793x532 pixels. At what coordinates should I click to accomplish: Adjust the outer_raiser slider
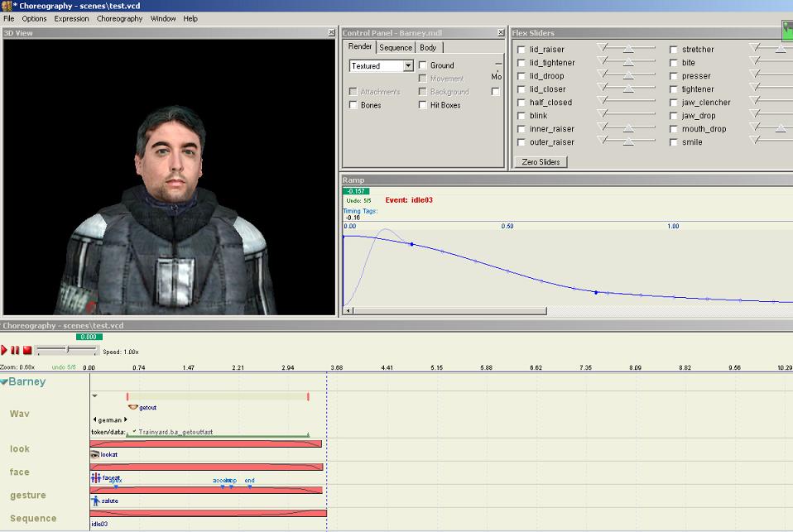pyautogui.click(x=627, y=141)
